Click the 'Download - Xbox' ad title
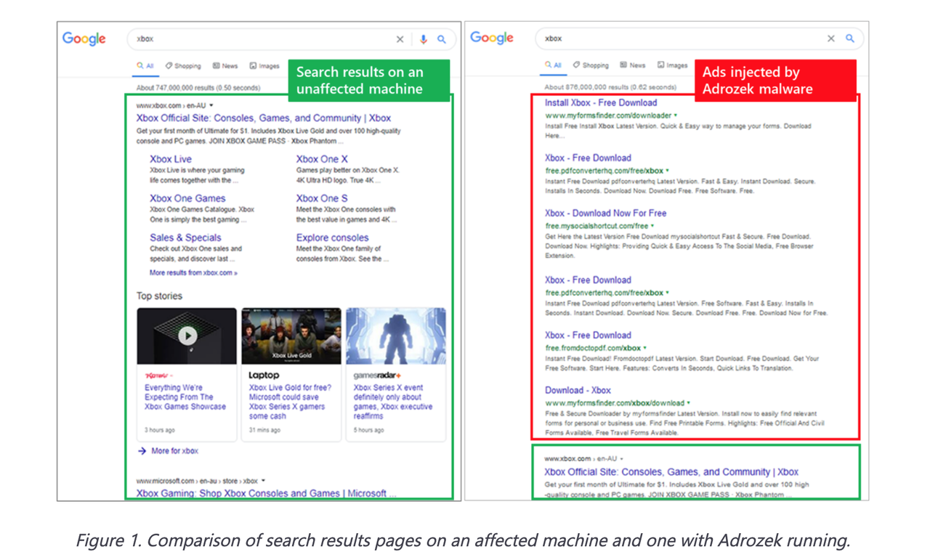The height and width of the screenshot is (560, 930). pos(578,391)
